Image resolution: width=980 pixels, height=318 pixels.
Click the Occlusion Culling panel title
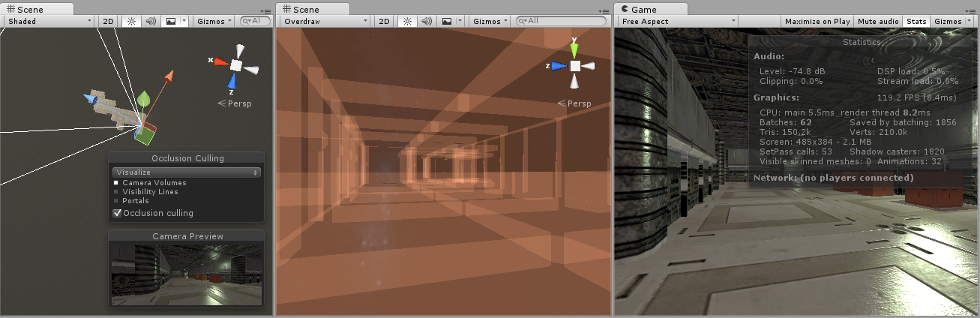click(x=187, y=158)
